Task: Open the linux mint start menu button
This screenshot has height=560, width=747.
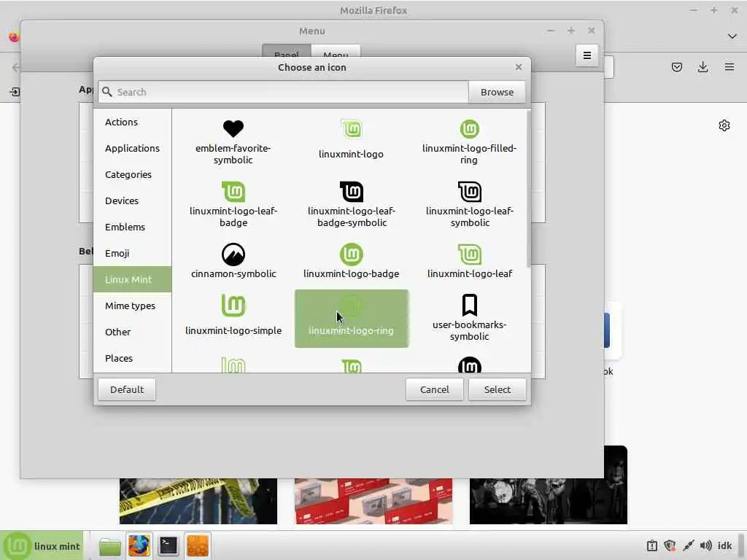Action: 42,545
